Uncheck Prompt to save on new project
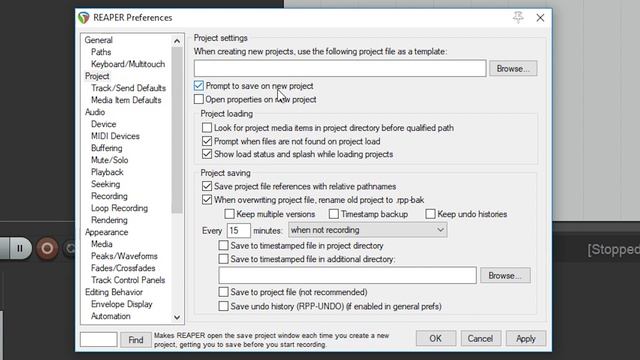640x360 pixels. pos(199,86)
